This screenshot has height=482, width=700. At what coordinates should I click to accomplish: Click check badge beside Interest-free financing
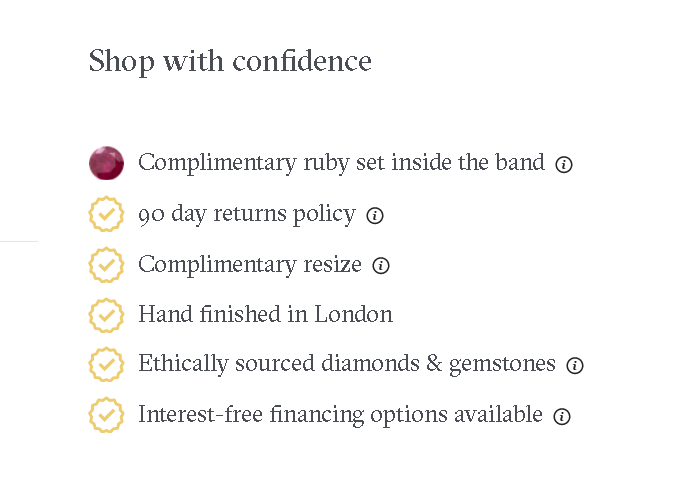(x=106, y=415)
